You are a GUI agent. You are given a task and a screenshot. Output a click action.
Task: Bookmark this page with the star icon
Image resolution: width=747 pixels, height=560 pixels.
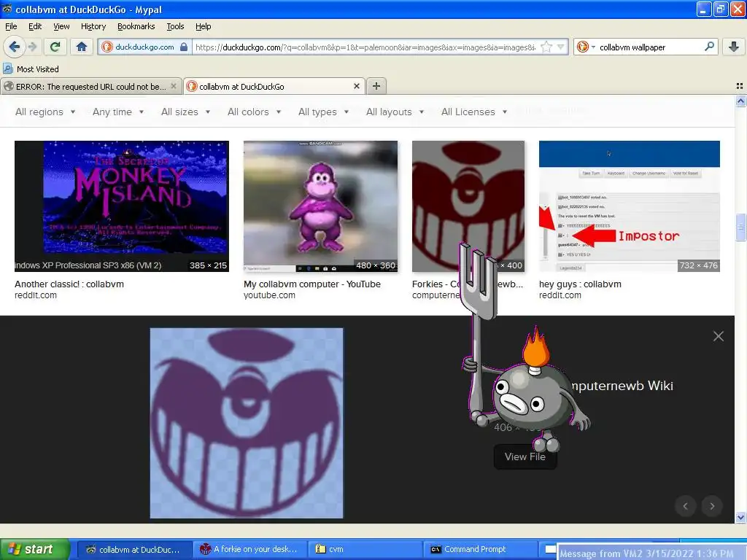pyautogui.click(x=546, y=47)
